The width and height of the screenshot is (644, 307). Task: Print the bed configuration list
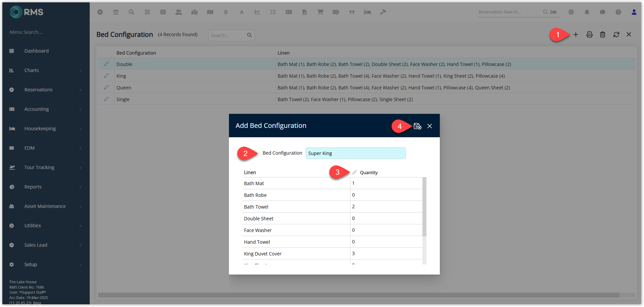tap(589, 34)
